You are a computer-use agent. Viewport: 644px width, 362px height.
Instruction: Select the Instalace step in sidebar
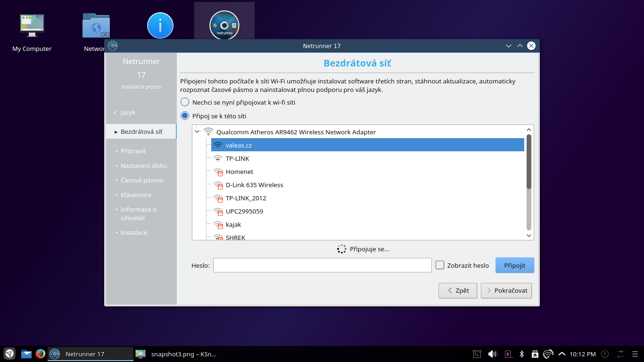tap(133, 232)
